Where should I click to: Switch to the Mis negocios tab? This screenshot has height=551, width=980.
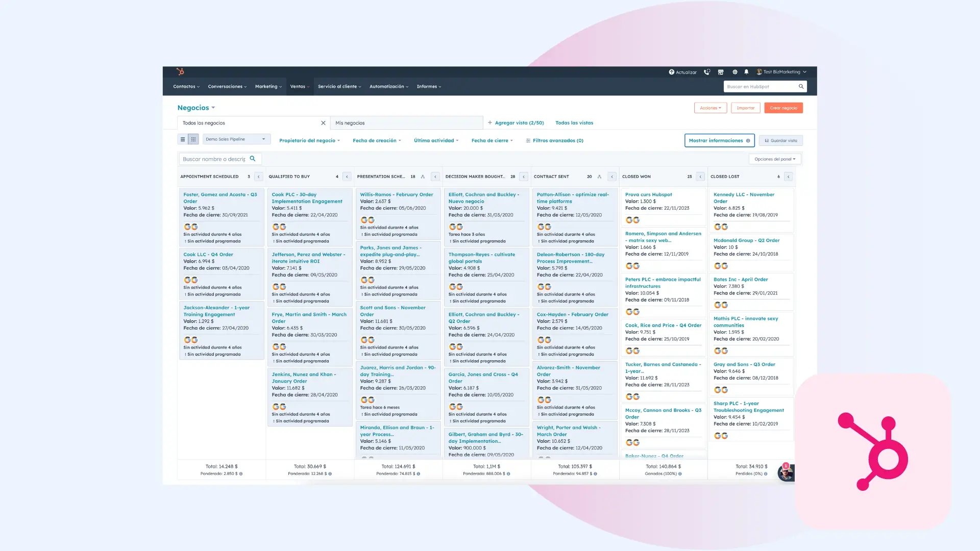point(406,123)
